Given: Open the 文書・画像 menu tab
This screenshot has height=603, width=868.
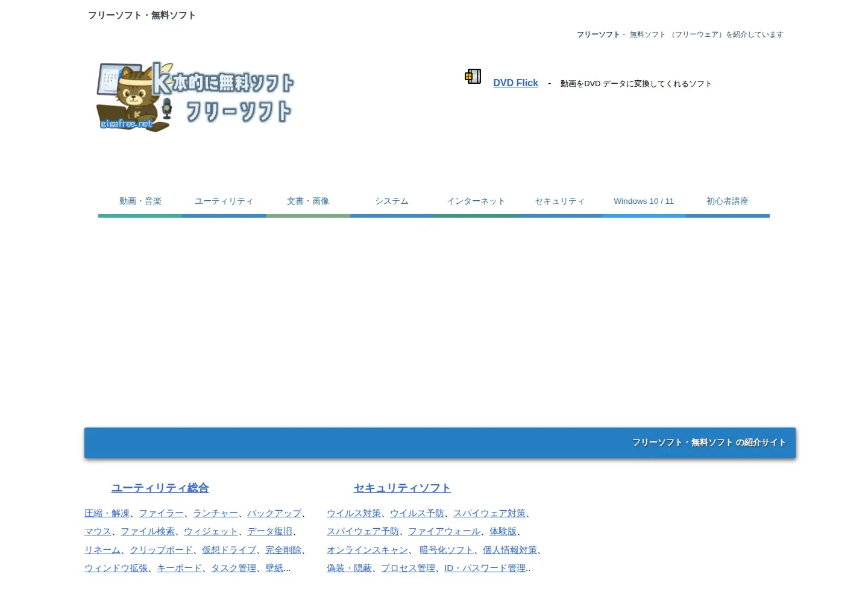Looking at the screenshot, I should (308, 201).
